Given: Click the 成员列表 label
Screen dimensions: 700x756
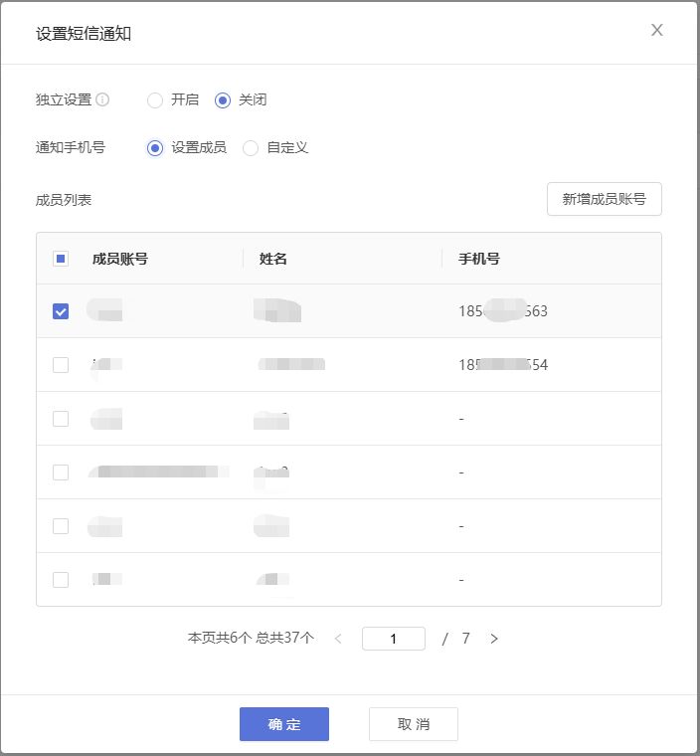Looking at the screenshot, I should pos(64,200).
